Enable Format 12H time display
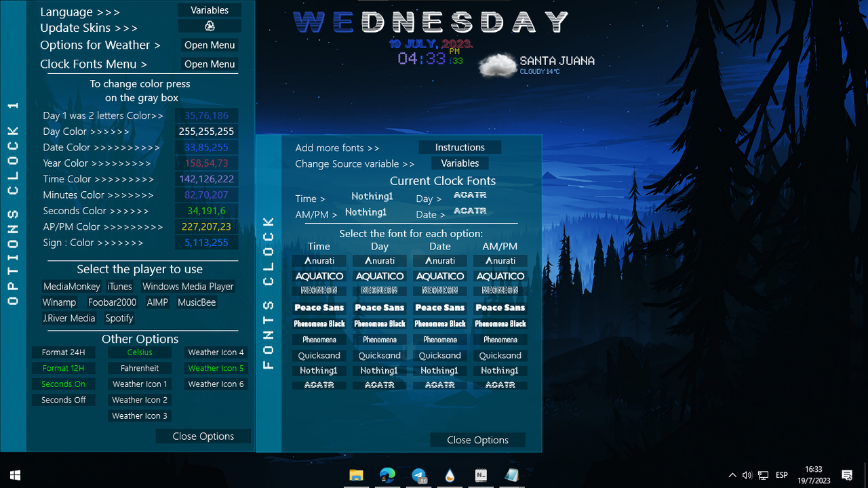 tap(63, 368)
